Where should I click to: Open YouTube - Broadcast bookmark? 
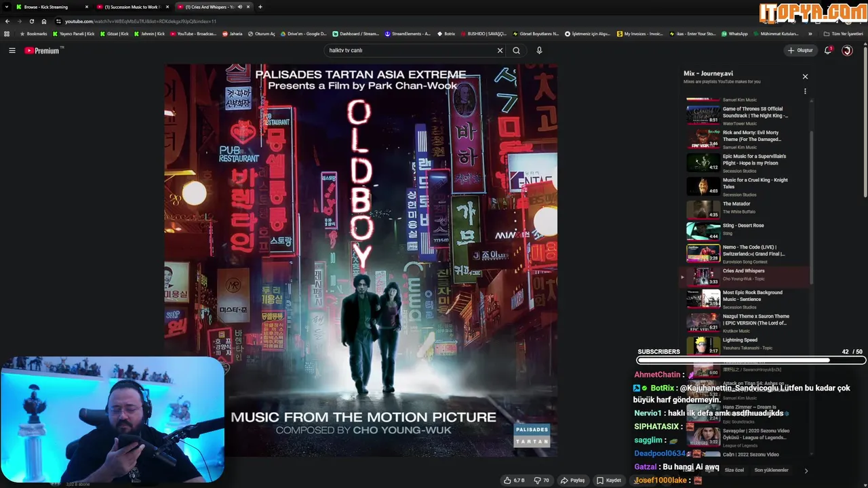click(193, 34)
